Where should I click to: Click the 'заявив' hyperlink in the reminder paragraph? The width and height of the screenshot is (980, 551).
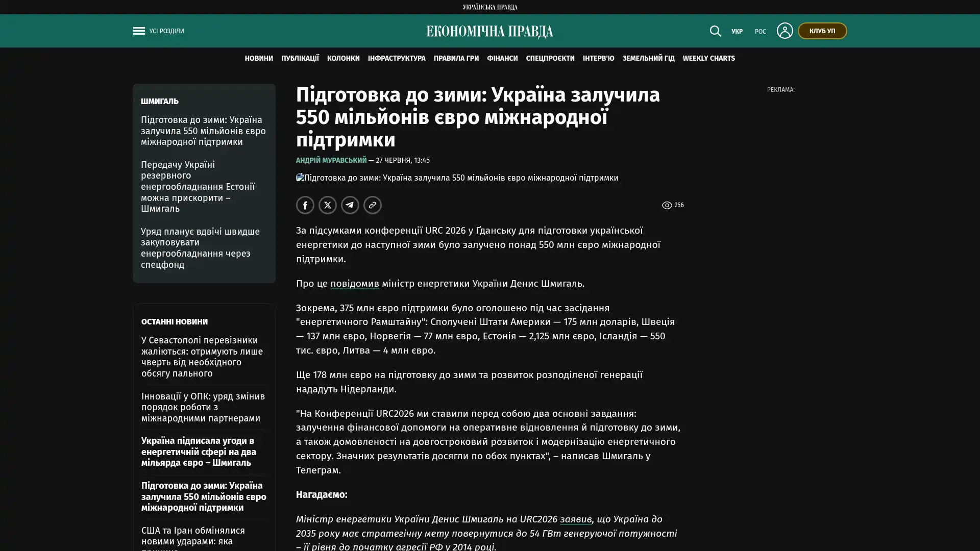coord(575,519)
